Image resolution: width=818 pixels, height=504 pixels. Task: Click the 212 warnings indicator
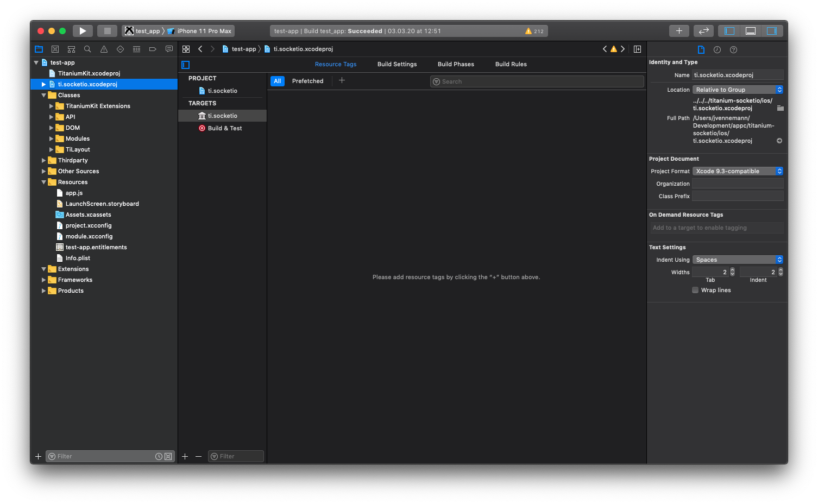(534, 31)
